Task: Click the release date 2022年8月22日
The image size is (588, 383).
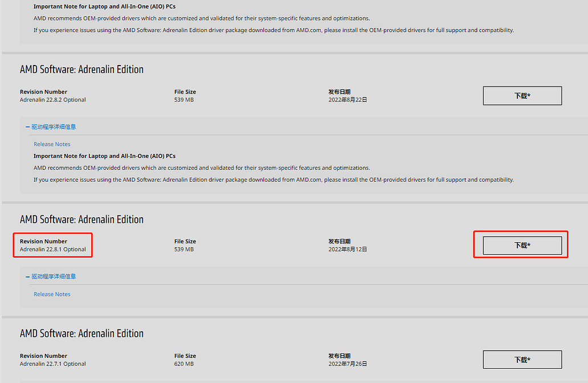Action: (348, 100)
